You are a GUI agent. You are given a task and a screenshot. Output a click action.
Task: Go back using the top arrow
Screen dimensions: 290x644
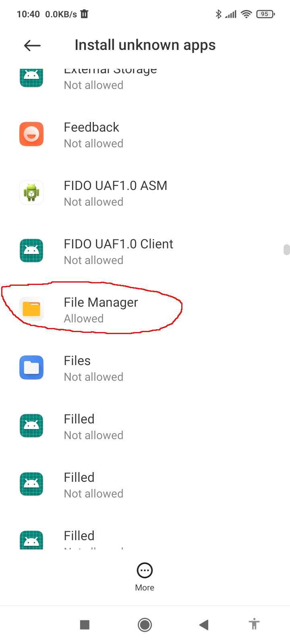pyautogui.click(x=32, y=45)
